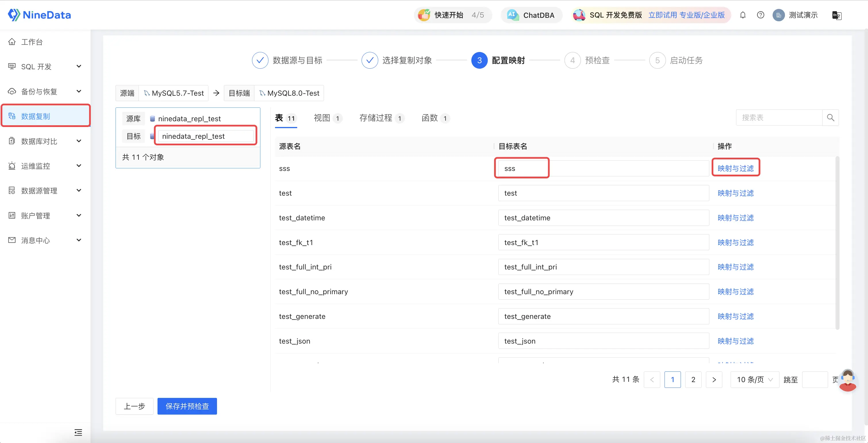Click the language translate icon
The height and width of the screenshot is (443, 868).
(837, 16)
